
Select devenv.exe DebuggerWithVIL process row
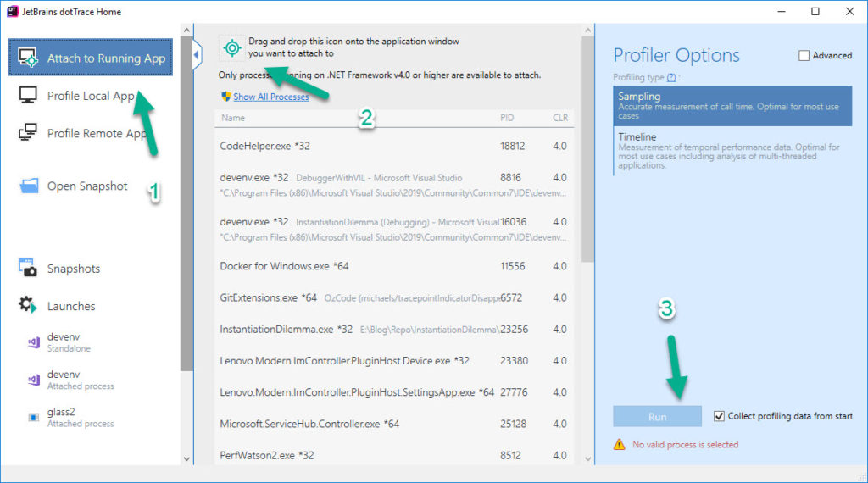(394, 184)
